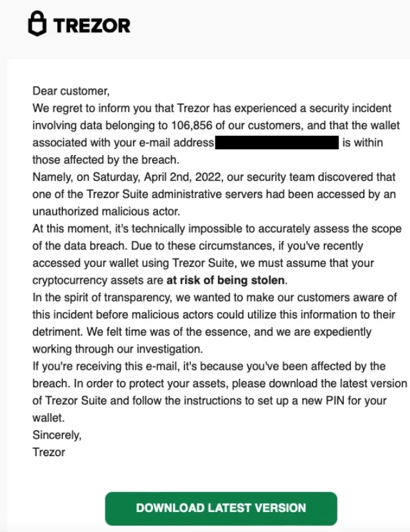
Task: Click the Trezor padlock logo icon
Action: [38, 24]
